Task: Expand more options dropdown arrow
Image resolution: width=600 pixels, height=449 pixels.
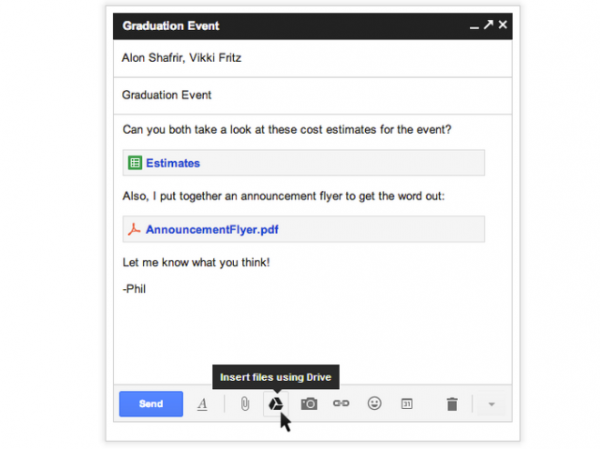Action: (491, 404)
